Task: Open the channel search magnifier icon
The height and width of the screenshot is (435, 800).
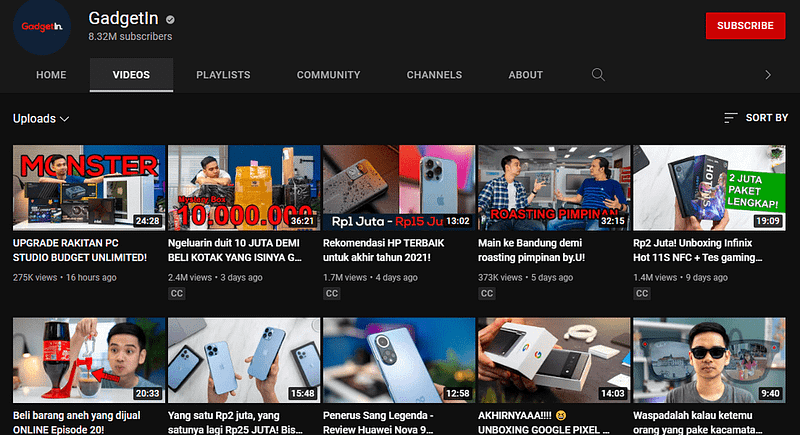Action: coord(598,74)
